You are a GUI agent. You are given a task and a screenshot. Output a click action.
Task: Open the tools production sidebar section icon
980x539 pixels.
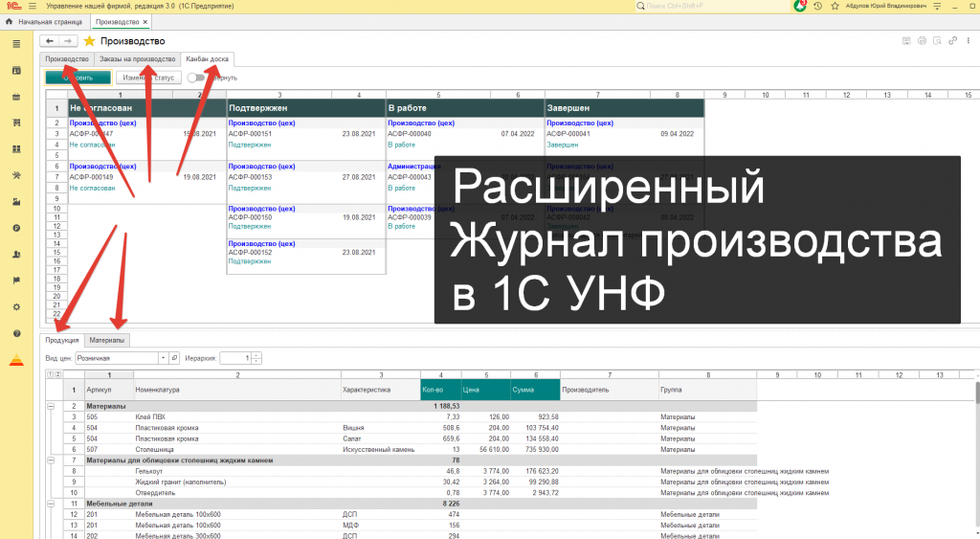[16, 175]
